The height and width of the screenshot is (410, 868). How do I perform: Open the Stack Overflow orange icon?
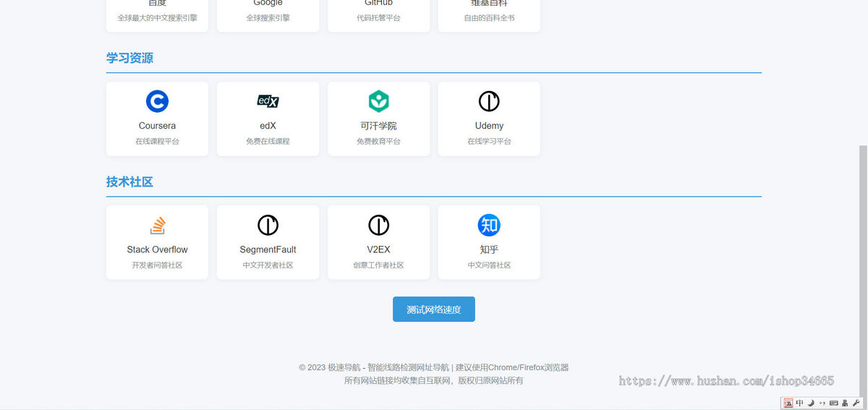tap(157, 225)
